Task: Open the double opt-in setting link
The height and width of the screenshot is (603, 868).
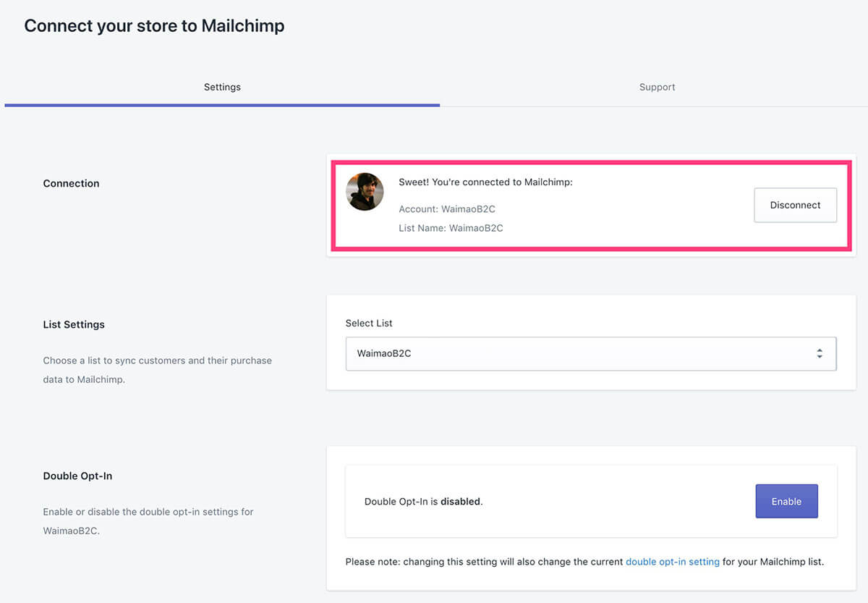Action: pyautogui.click(x=673, y=561)
